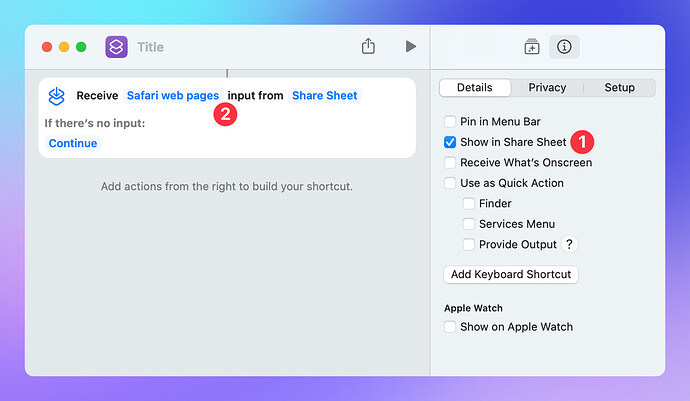Select the Details tab
The height and width of the screenshot is (401, 690).
click(x=475, y=88)
